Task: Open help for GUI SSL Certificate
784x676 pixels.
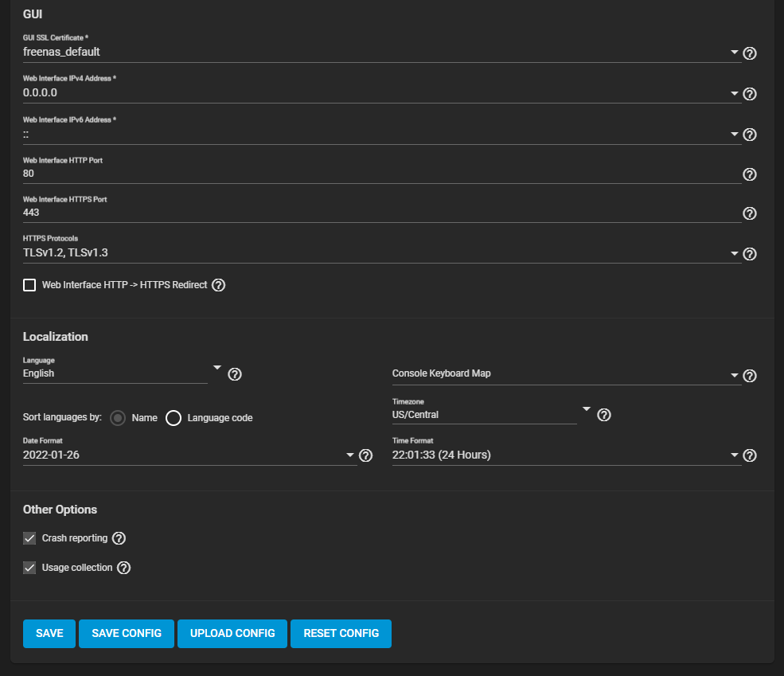Action: click(749, 53)
